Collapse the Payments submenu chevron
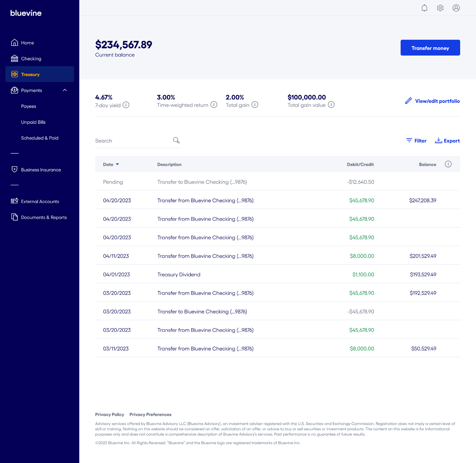 [x=65, y=90]
